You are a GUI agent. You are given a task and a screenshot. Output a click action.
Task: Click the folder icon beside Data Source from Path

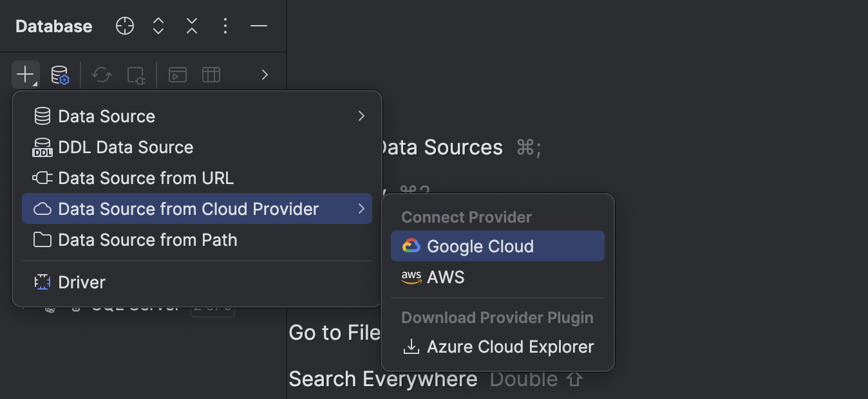coord(42,240)
